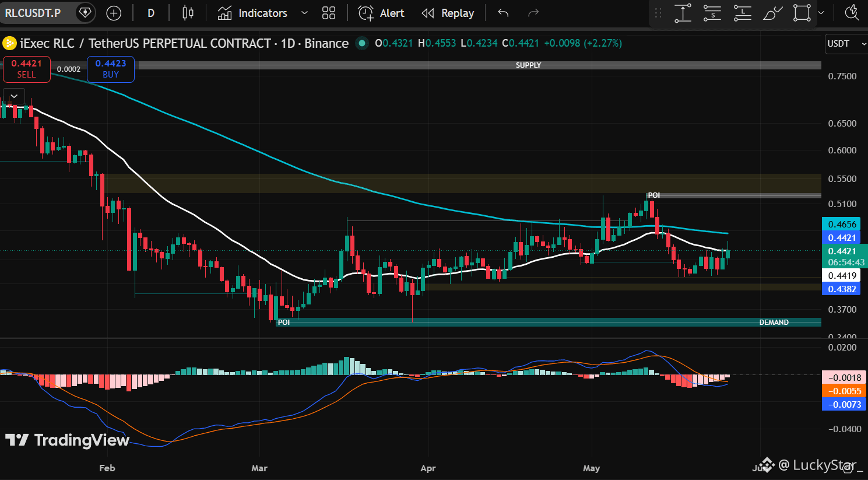This screenshot has height=480, width=868.
Task: Click the green market status dot
Action: (362, 43)
